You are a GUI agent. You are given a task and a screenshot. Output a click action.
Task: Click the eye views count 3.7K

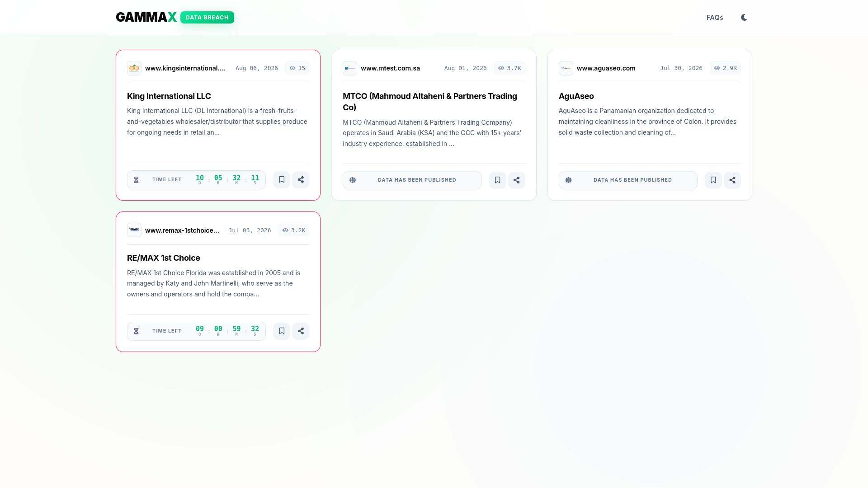pyautogui.click(x=509, y=68)
